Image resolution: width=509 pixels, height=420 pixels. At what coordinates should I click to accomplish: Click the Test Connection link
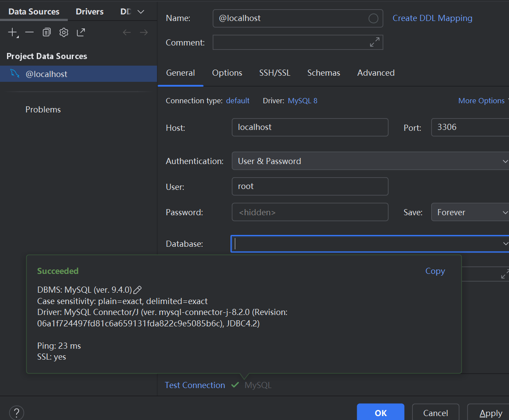195,385
